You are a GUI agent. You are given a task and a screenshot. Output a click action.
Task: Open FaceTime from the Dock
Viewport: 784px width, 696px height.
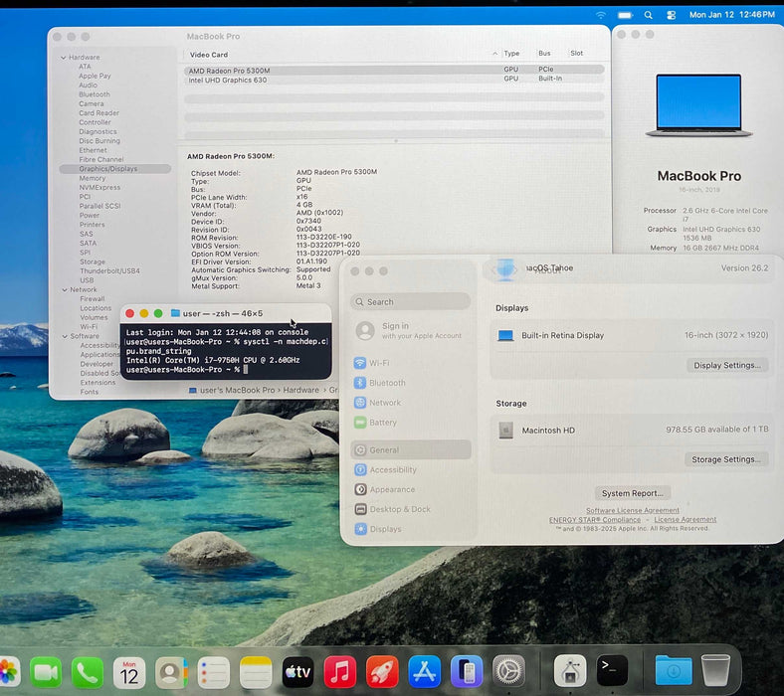tap(46, 672)
